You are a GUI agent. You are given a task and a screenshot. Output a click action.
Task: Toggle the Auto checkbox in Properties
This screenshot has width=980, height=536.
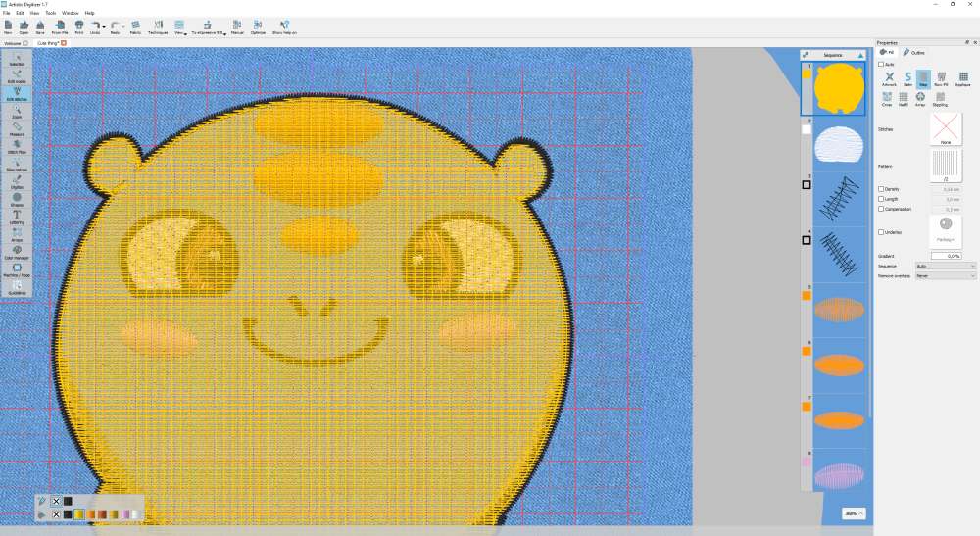(x=882, y=65)
